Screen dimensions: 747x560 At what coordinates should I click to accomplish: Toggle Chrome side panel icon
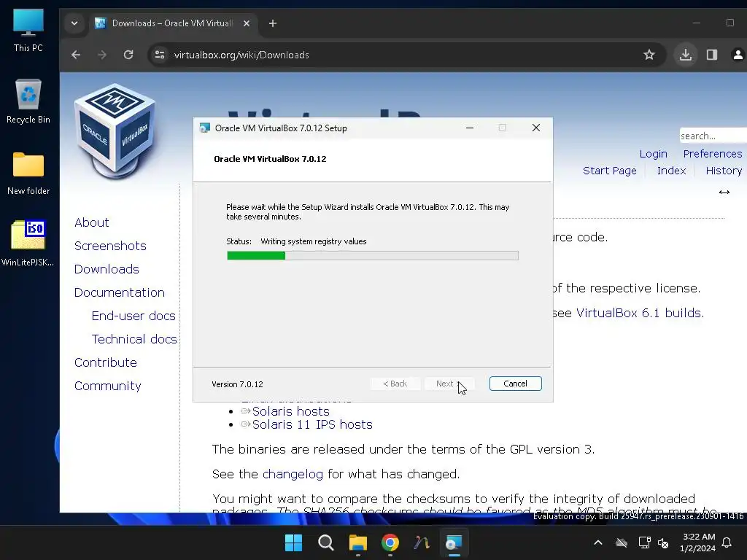pos(712,55)
